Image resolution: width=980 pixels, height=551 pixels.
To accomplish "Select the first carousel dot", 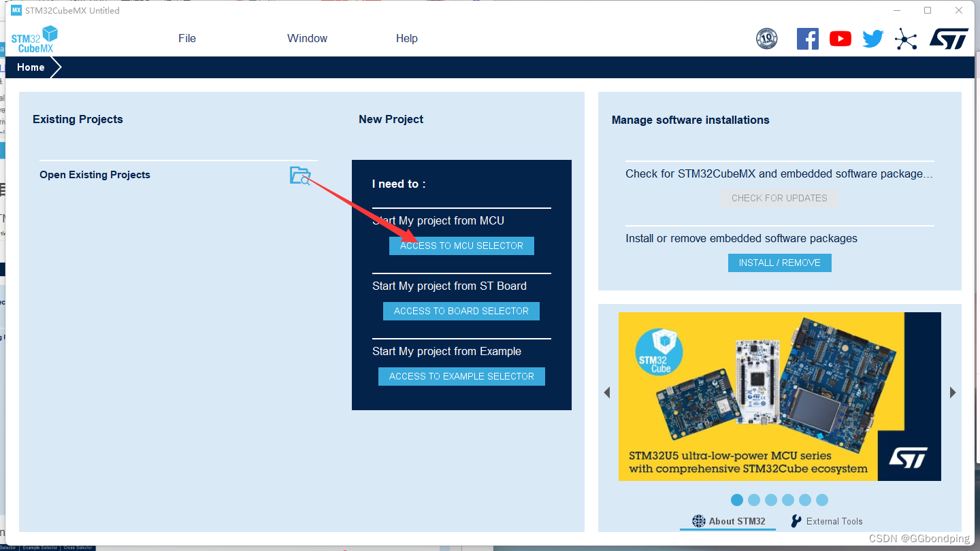I will [737, 500].
